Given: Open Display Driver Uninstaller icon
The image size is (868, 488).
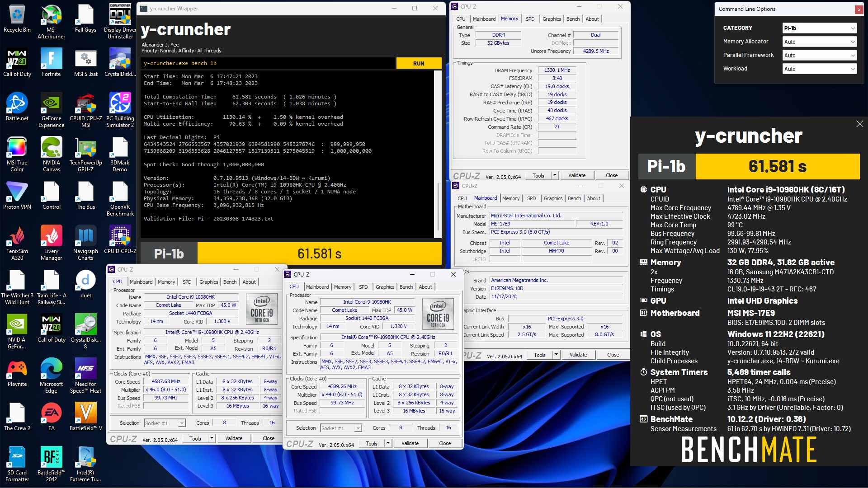Looking at the screenshot, I should tap(120, 22).
